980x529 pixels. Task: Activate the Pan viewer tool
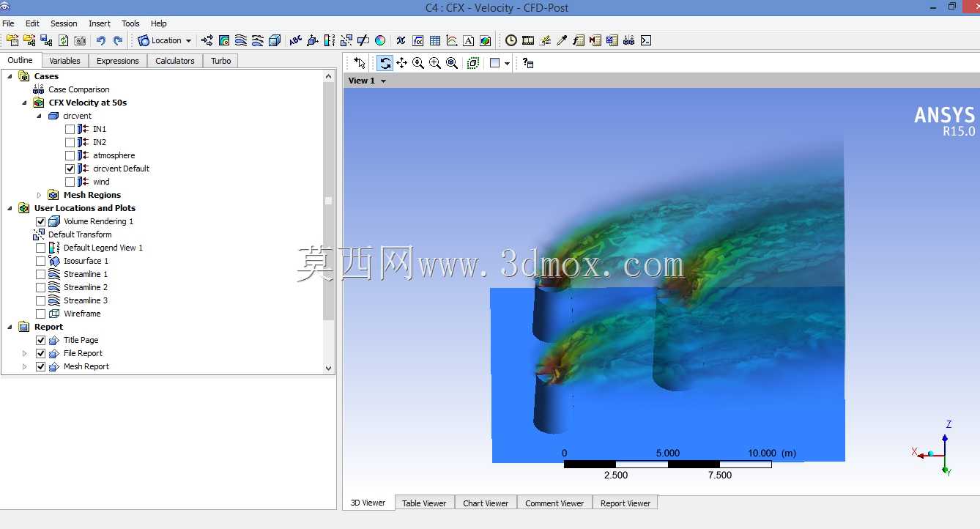point(402,63)
